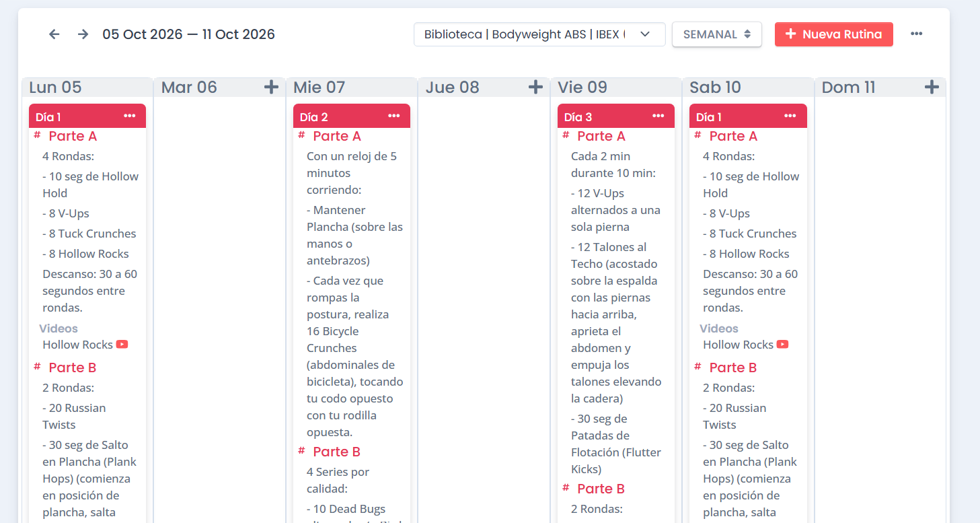980x523 pixels.
Task: Open the more options menu beside Nueva Rutina
Action: pos(916,34)
